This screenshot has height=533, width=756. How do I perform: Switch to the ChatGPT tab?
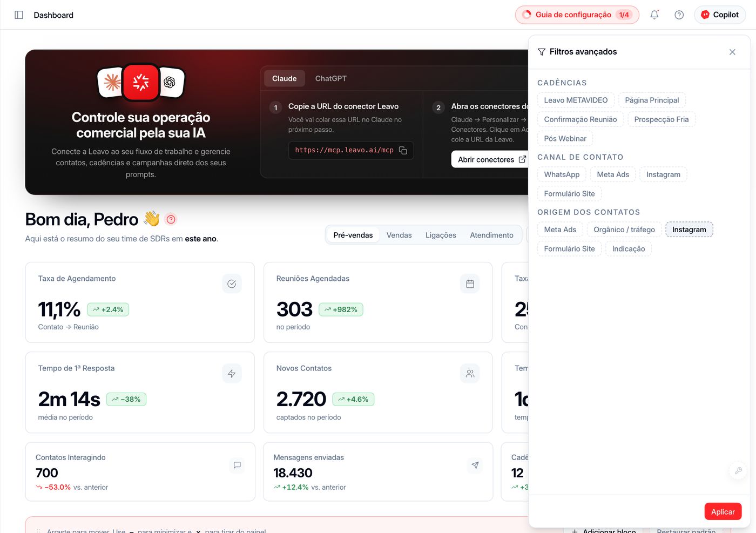tap(331, 79)
